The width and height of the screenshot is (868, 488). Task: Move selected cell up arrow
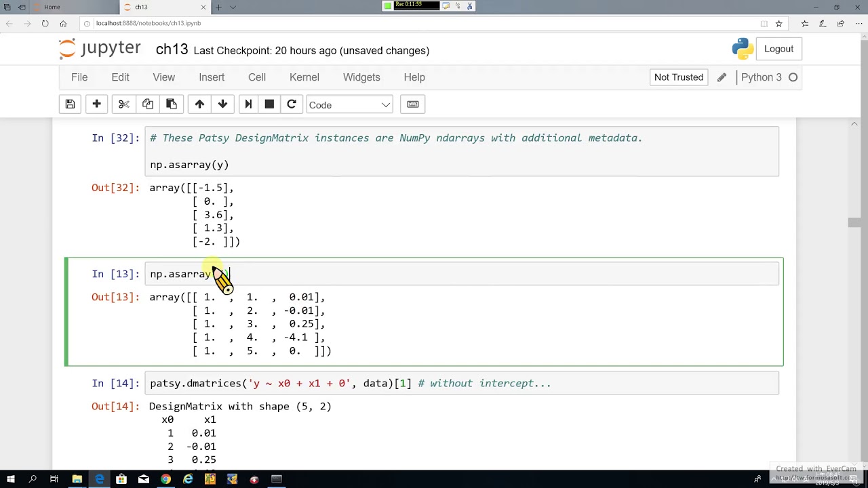[199, 104]
